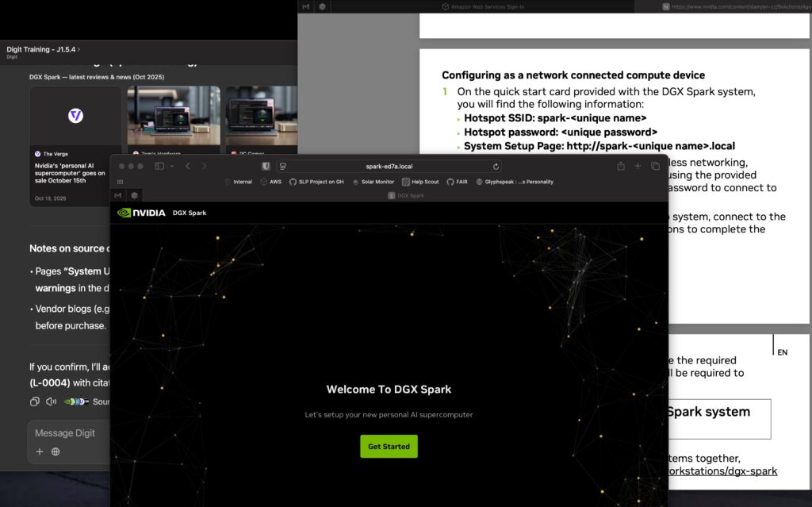The height and width of the screenshot is (507, 812).
Task: Click the spark-ed7a.local address bar
Action: (389, 167)
